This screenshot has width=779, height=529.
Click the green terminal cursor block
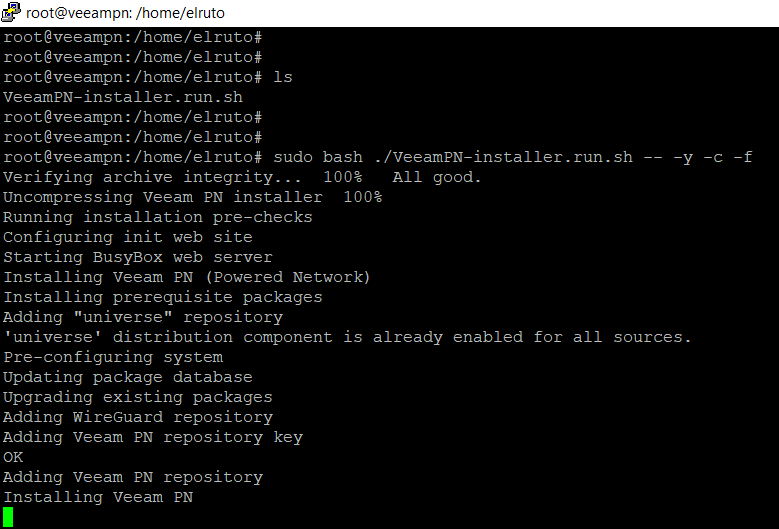coord(9,517)
